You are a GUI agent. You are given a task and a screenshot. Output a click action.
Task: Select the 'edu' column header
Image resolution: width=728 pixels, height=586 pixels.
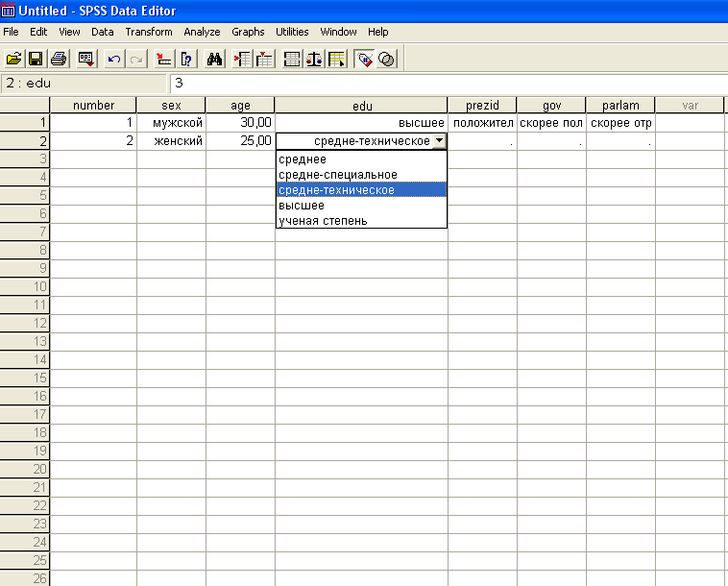click(362, 106)
